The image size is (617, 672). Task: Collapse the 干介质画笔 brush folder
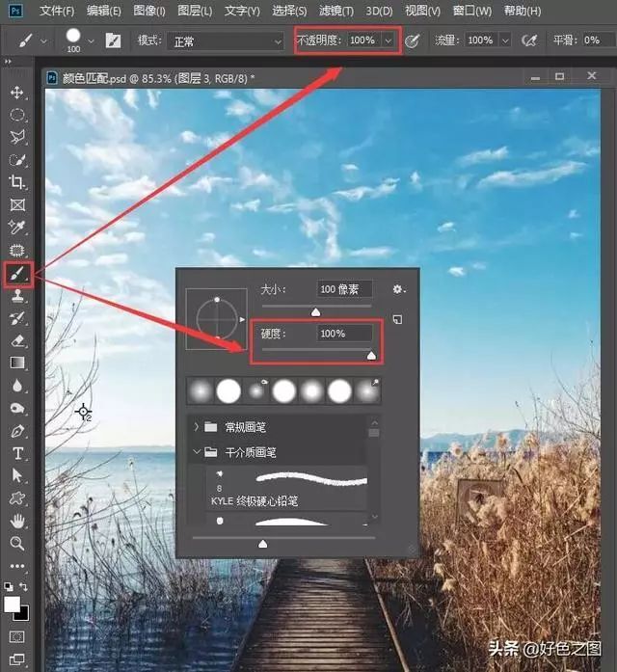pyautogui.click(x=198, y=451)
